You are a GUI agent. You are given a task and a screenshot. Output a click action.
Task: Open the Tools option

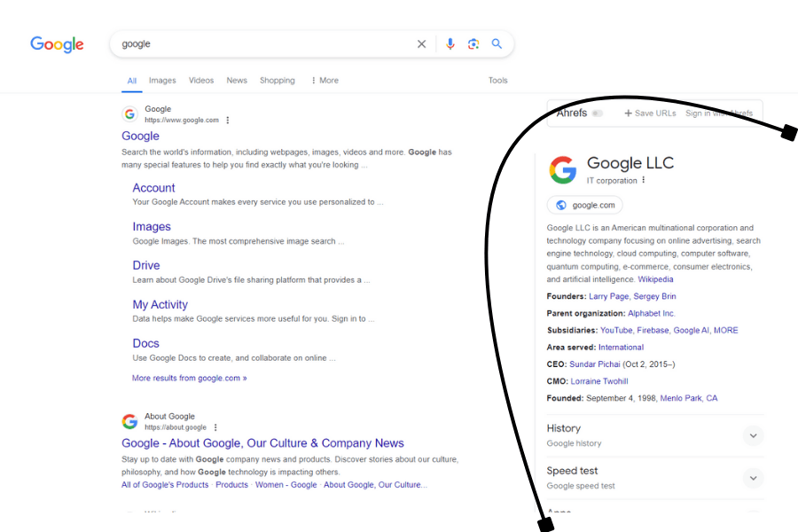coord(497,81)
